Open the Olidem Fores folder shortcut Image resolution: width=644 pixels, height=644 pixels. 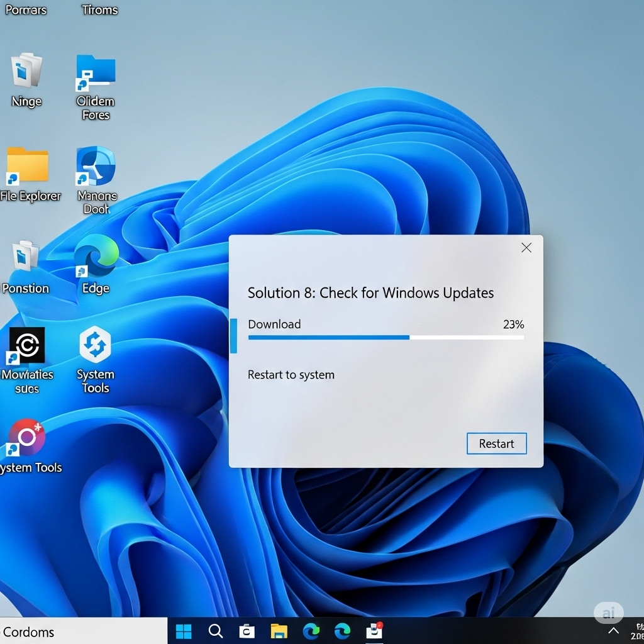tap(96, 73)
